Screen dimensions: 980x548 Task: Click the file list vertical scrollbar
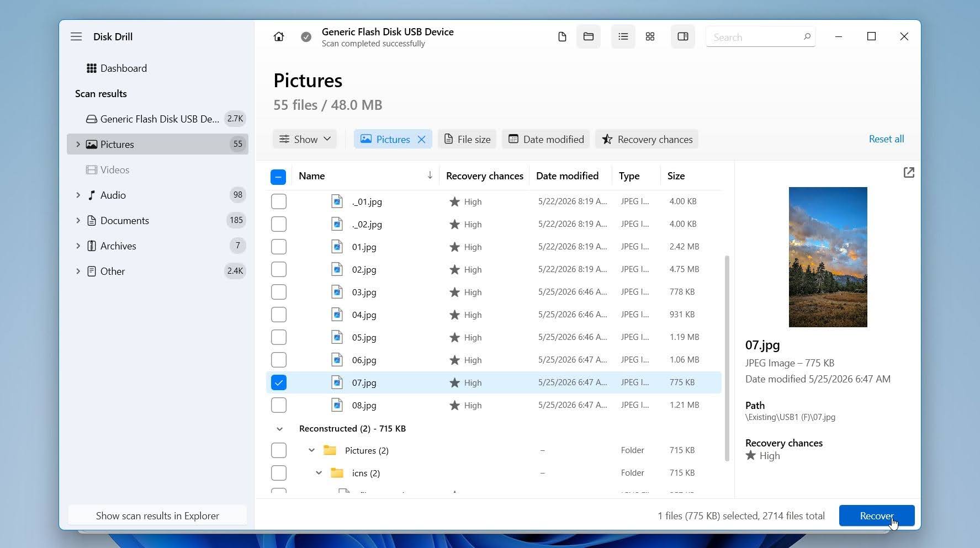pyautogui.click(x=727, y=358)
